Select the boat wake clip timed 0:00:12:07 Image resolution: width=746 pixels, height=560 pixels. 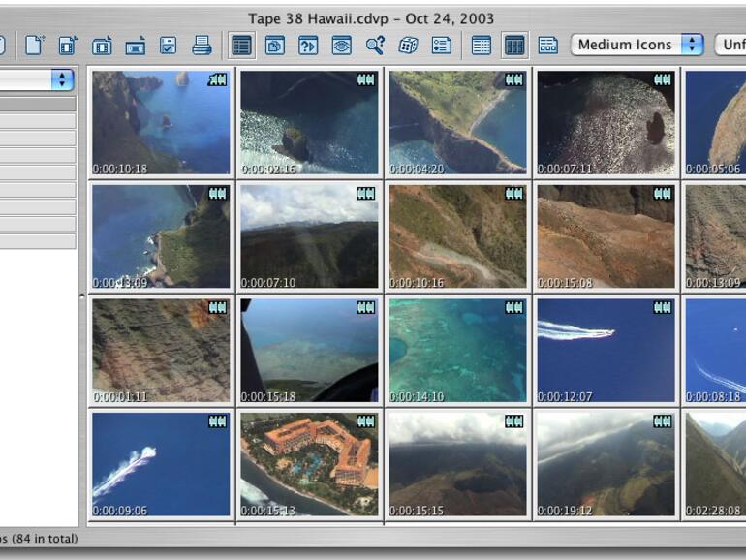click(606, 351)
